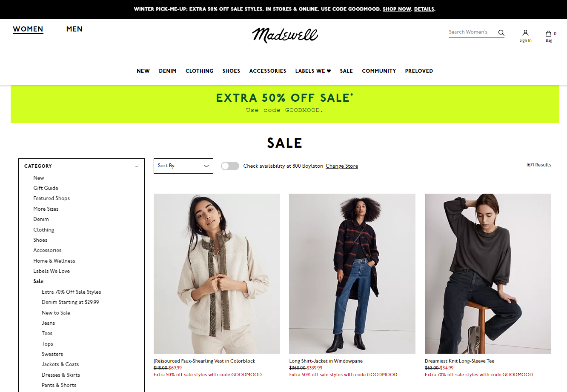Switch to the Men section
Screen dimensions: 567x392
74,29
